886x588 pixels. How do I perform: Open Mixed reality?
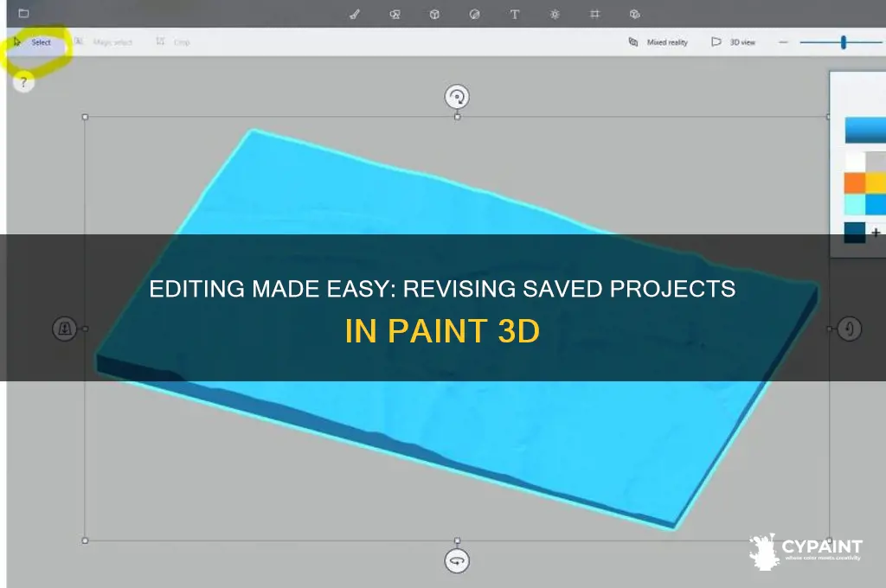coord(658,42)
